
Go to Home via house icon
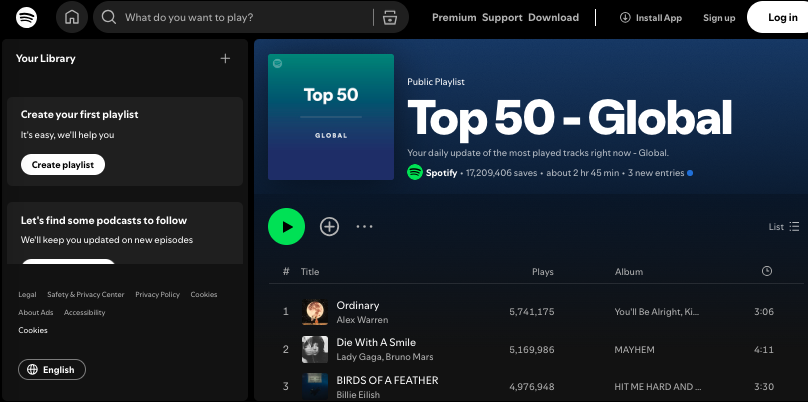(x=72, y=18)
